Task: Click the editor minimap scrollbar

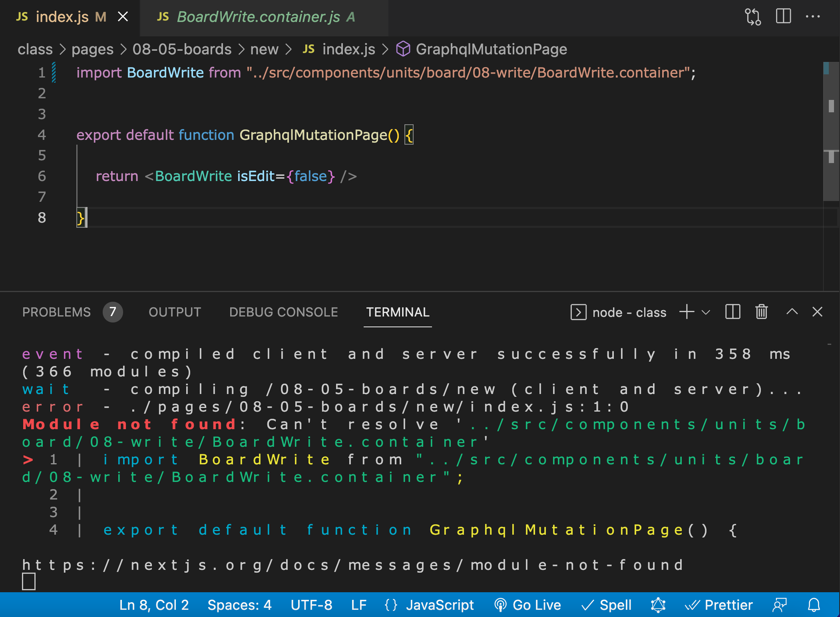Action: (x=831, y=132)
